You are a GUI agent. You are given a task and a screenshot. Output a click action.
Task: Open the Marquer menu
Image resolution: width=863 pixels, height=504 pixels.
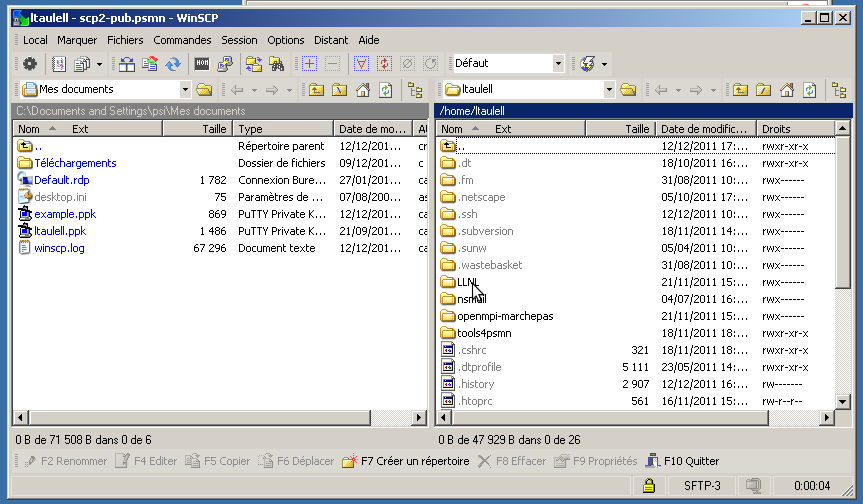[x=77, y=40]
